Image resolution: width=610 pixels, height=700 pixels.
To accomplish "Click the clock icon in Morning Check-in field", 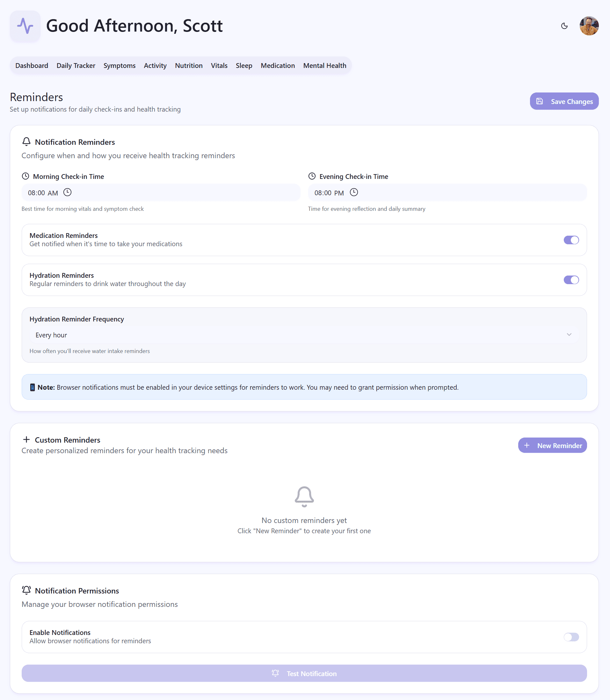I will pyautogui.click(x=68, y=192).
